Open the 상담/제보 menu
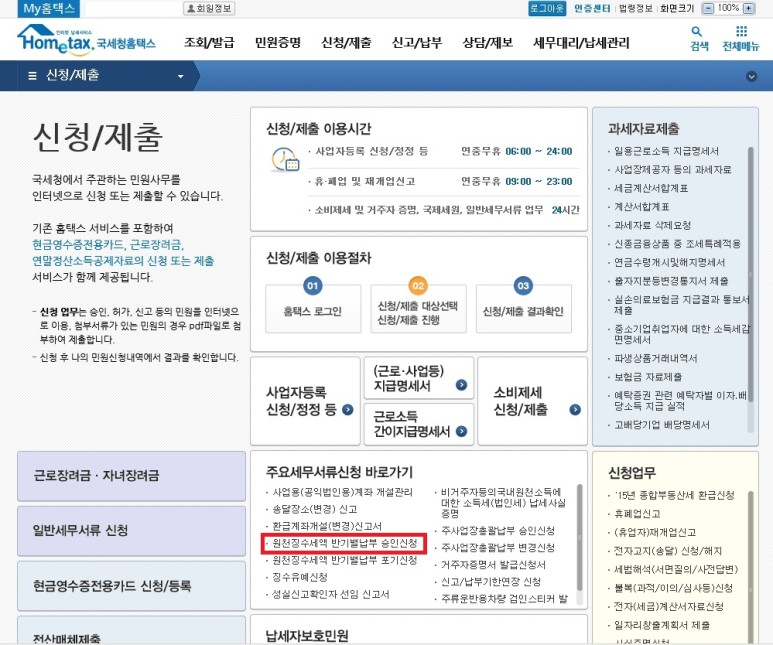The width and height of the screenshot is (773, 645). click(488, 43)
